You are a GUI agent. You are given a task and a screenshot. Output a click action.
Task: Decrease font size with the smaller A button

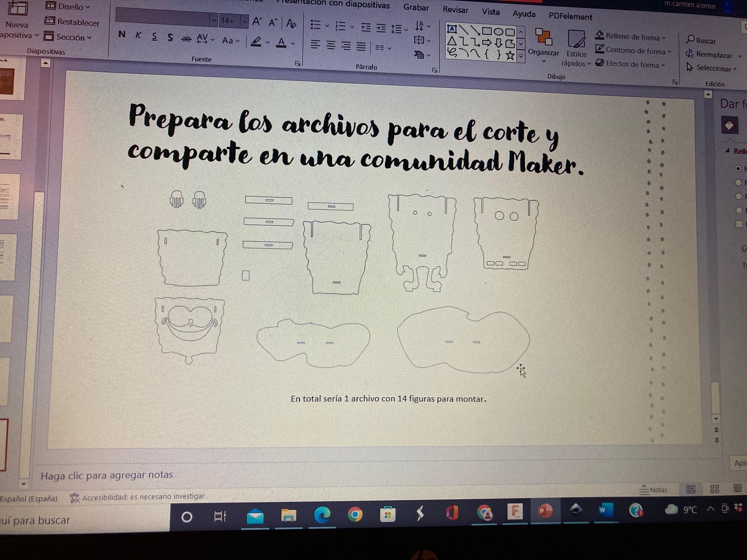click(273, 23)
